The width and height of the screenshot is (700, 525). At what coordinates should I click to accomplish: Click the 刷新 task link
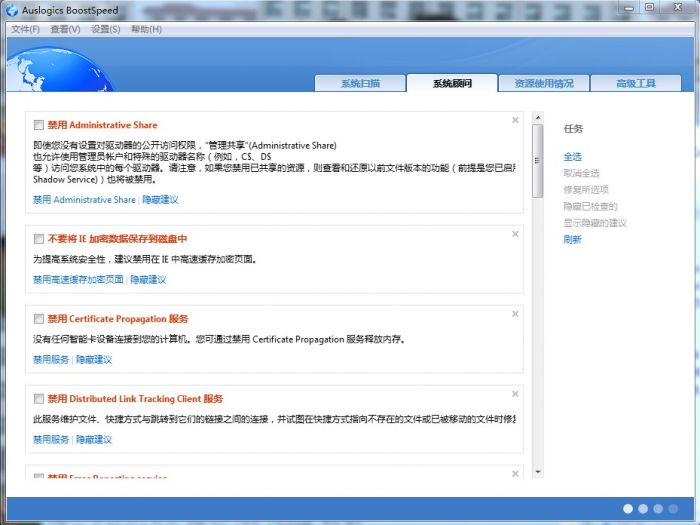572,239
